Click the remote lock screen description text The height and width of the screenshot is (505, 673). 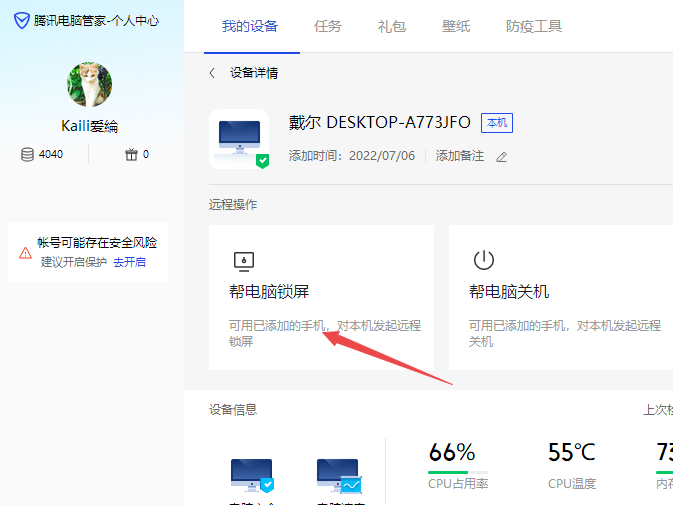(x=324, y=333)
